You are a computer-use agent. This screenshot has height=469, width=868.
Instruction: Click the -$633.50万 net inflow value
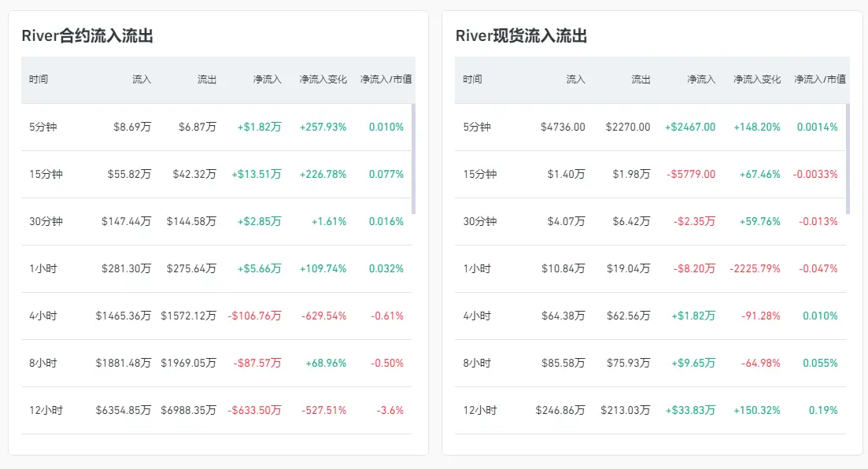[x=255, y=410]
